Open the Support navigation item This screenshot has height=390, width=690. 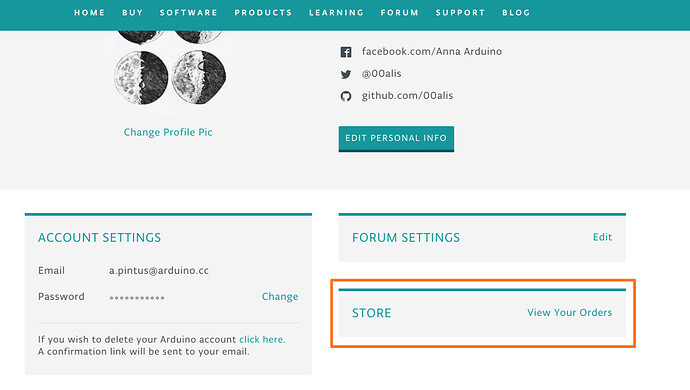[460, 13]
